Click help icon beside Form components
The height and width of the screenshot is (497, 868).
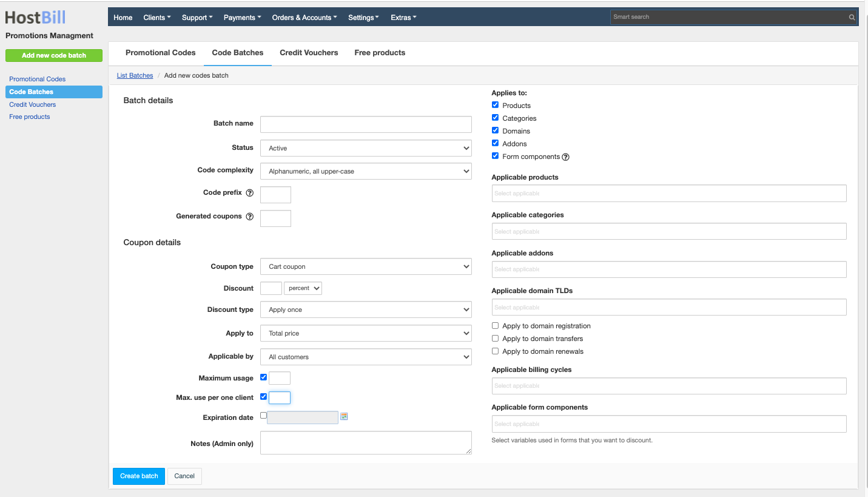565,157
